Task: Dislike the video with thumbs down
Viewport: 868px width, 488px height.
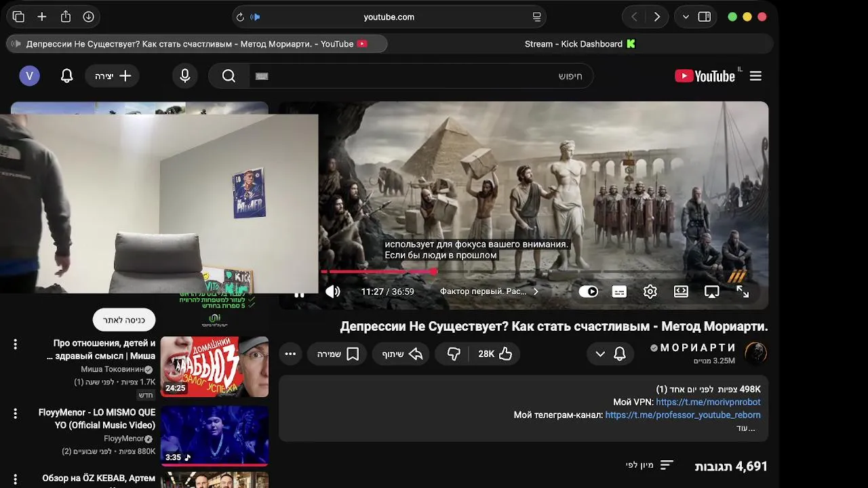Action: click(x=453, y=354)
